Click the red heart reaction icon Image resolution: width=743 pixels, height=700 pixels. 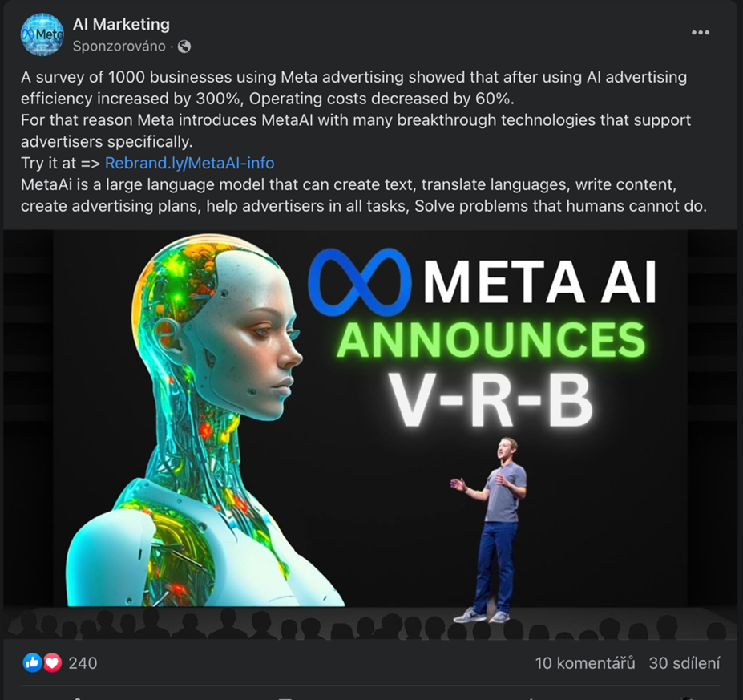(x=53, y=662)
